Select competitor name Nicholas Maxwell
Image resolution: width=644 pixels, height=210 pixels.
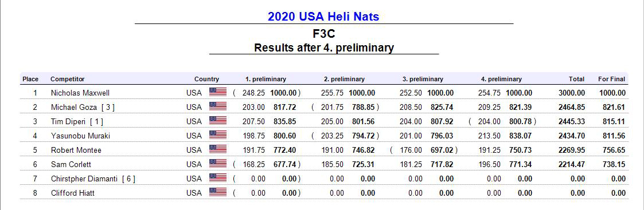[x=80, y=93]
